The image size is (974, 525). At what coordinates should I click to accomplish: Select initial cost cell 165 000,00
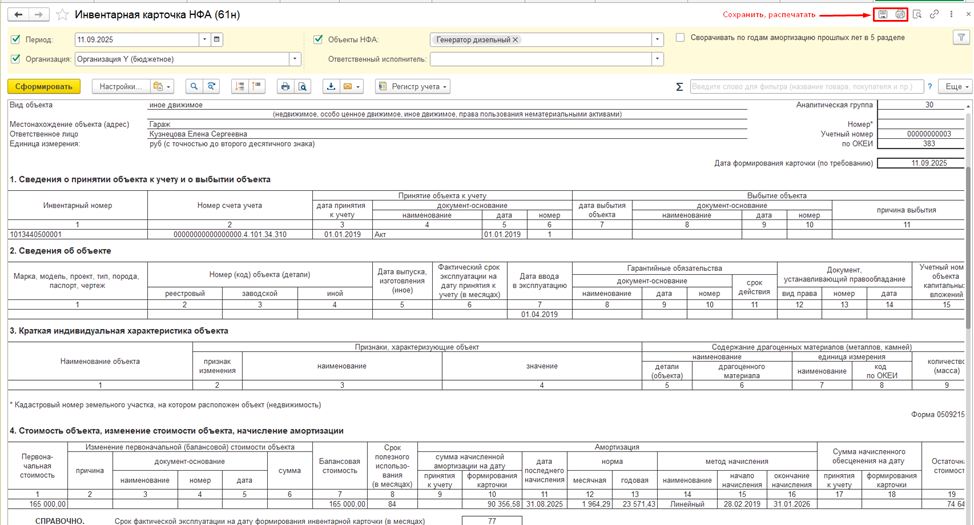coord(37,504)
